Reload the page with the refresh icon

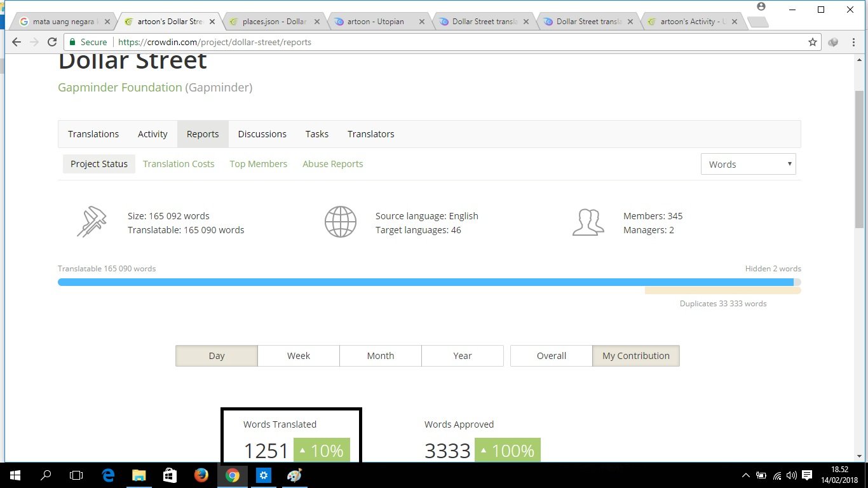[53, 42]
